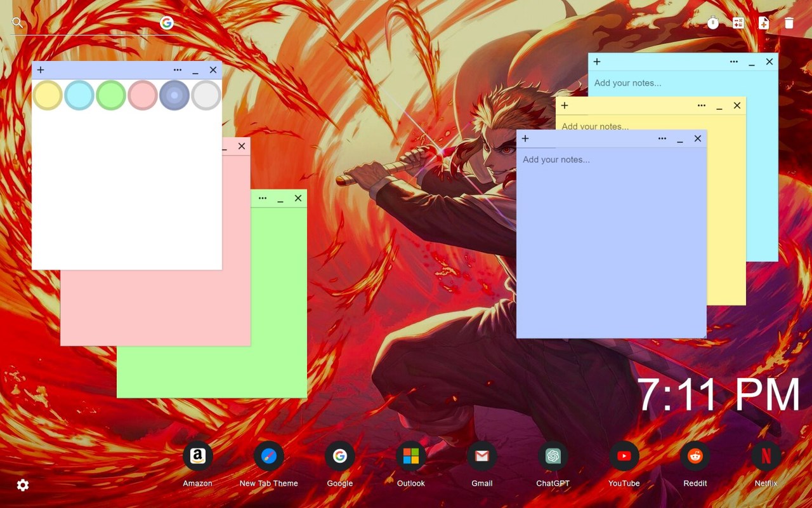Screen dimensions: 812x508
Task: Pick the green color swatch
Action: pos(111,95)
